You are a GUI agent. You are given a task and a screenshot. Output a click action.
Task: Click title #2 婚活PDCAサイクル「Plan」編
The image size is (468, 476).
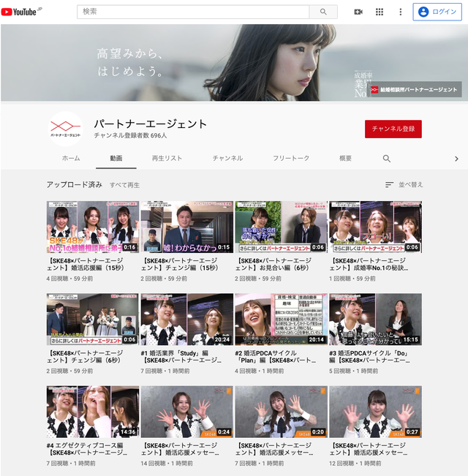(x=276, y=356)
